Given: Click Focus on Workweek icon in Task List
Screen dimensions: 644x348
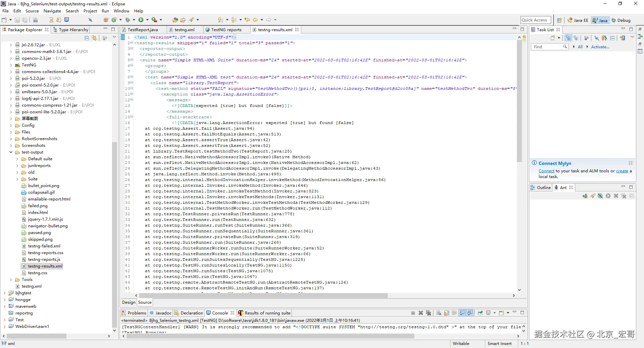Looking at the screenshot, I should pos(586,38).
